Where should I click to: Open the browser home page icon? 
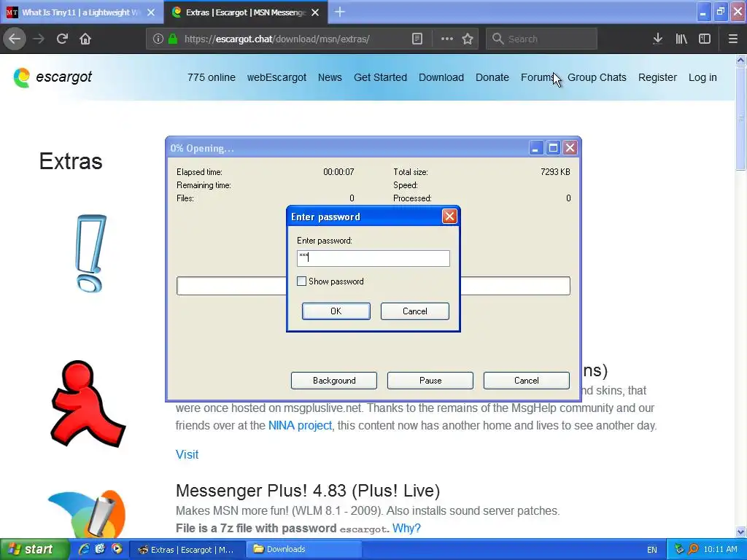(x=85, y=39)
